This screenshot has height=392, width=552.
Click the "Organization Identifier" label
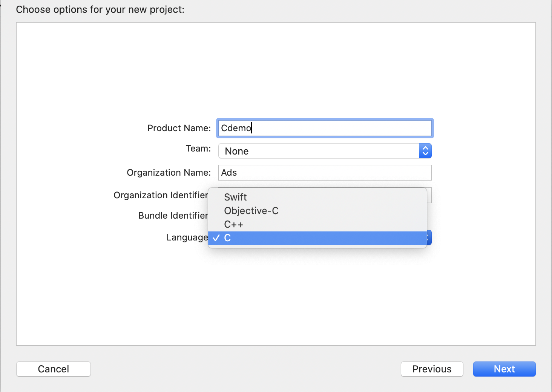pyautogui.click(x=161, y=195)
